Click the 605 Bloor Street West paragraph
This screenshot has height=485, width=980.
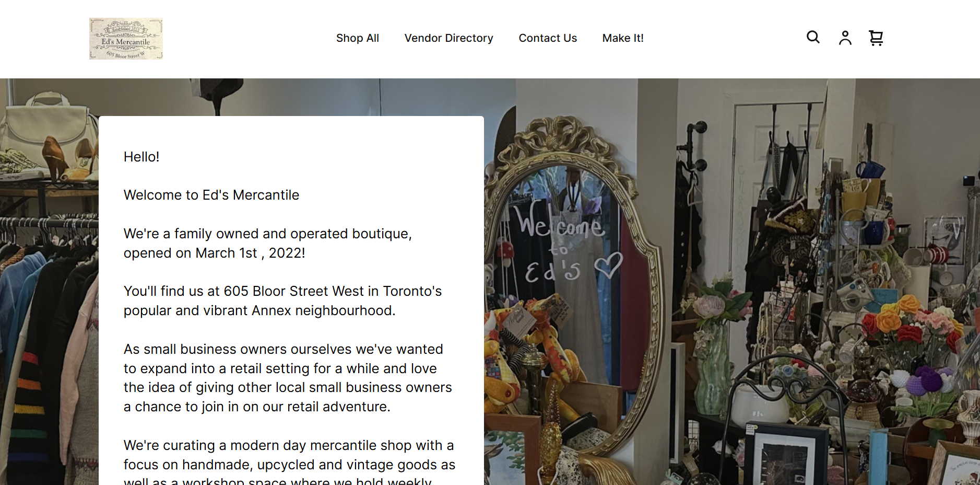282,301
